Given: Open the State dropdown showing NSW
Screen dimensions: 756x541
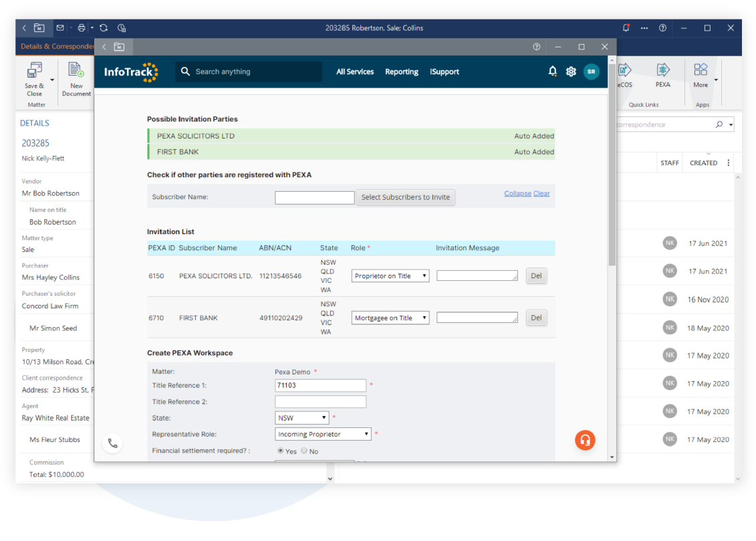Looking at the screenshot, I should coord(302,417).
